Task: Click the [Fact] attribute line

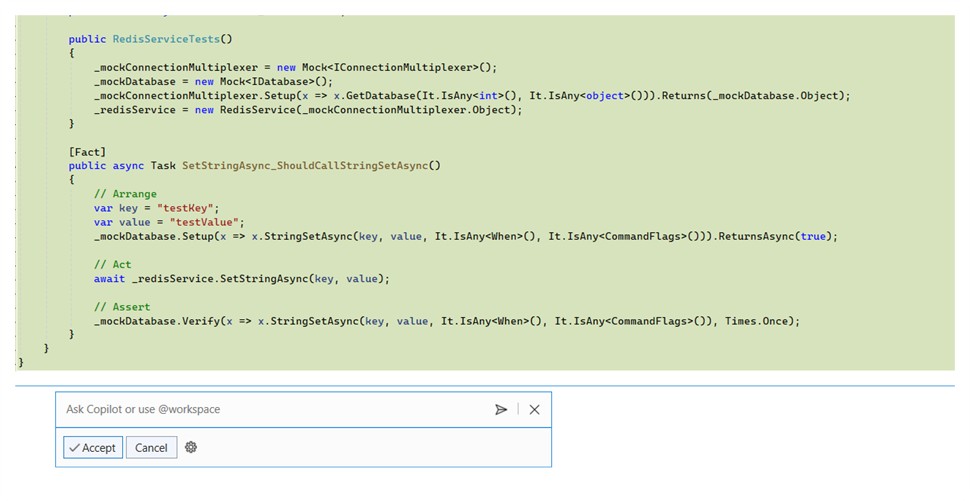Action: (x=88, y=151)
